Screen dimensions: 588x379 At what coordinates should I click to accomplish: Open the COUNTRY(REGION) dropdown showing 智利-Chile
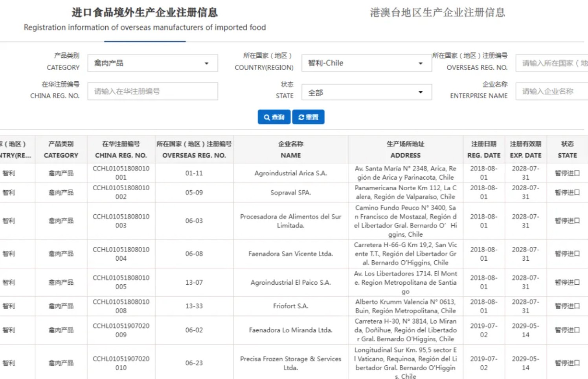click(366, 63)
